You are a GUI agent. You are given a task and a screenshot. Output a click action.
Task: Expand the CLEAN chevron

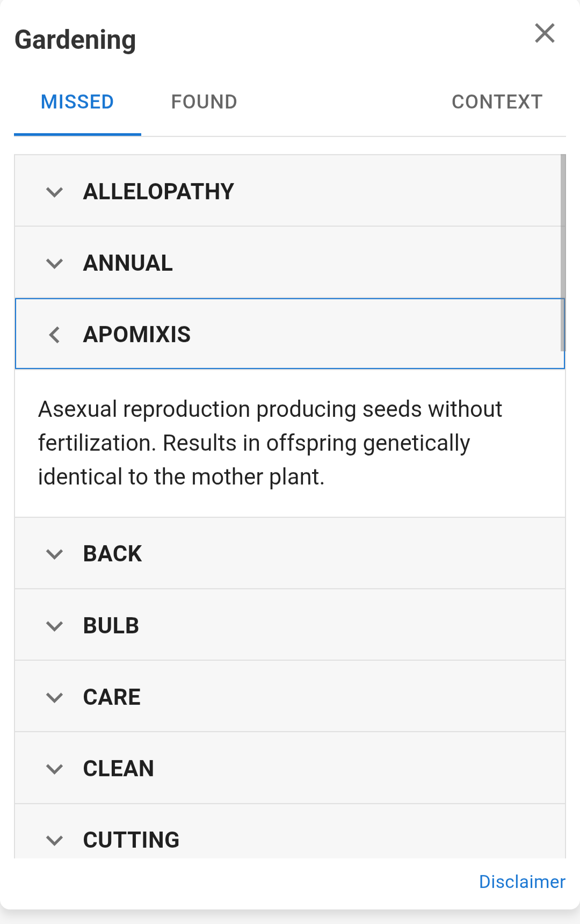(x=55, y=769)
